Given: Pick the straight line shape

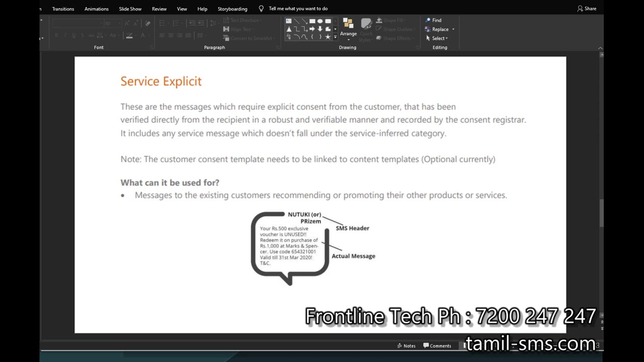Looking at the screenshot, I should [296, 21].
